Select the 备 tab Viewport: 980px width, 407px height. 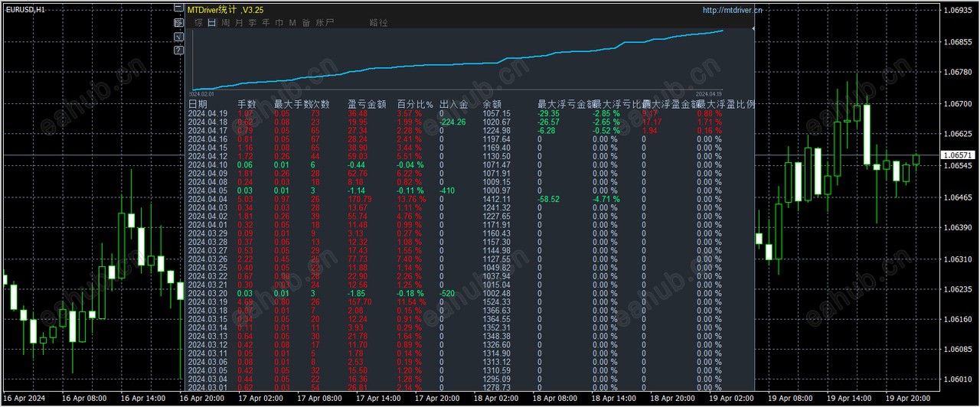[x=306, y=23]
